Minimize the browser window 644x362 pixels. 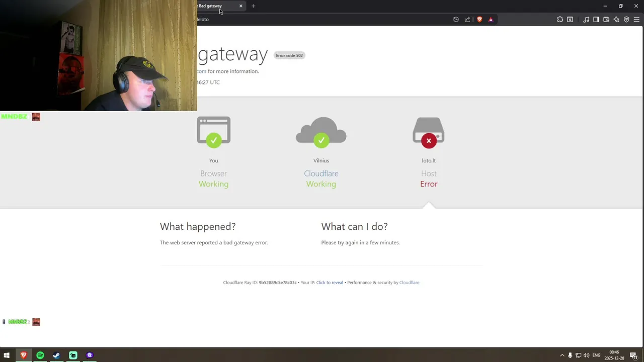tap(605, 6)
